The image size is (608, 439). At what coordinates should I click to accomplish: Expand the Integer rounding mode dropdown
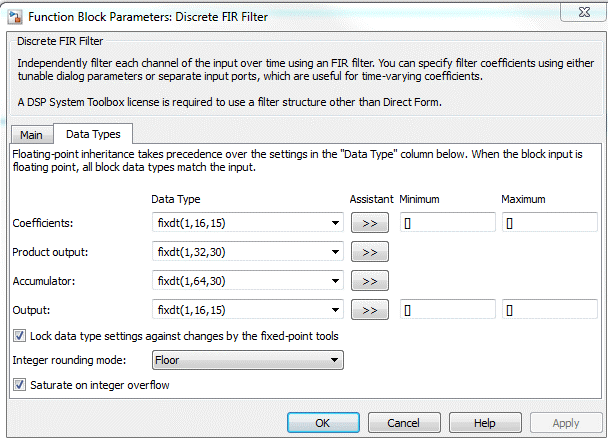pos(335,360)
